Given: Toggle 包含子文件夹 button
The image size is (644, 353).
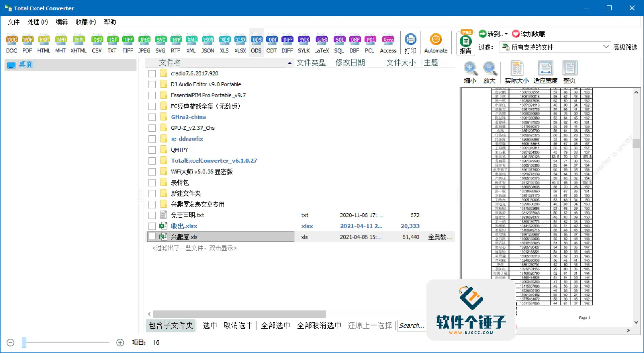Looking at the screenshot, I should click(171, 325).
